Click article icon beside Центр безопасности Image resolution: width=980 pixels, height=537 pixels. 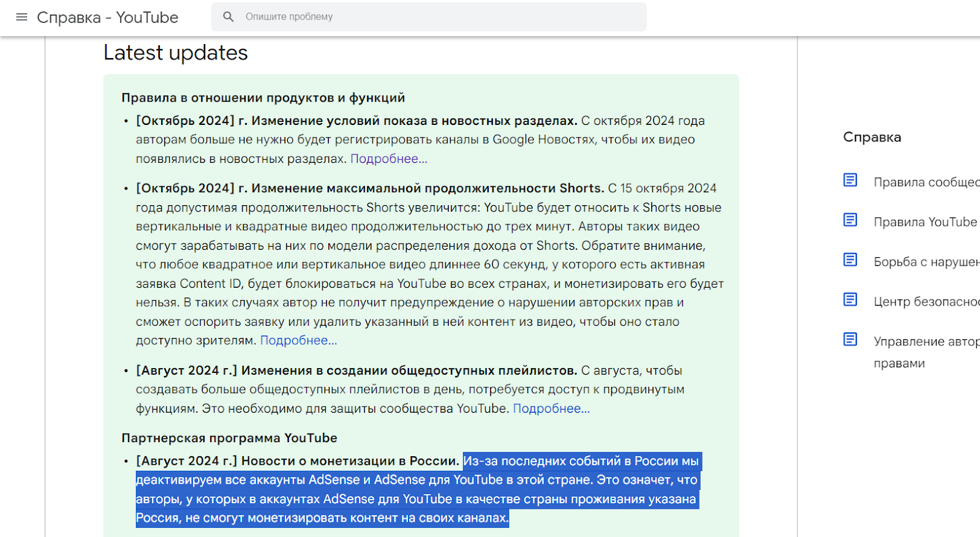click(850, 299)
